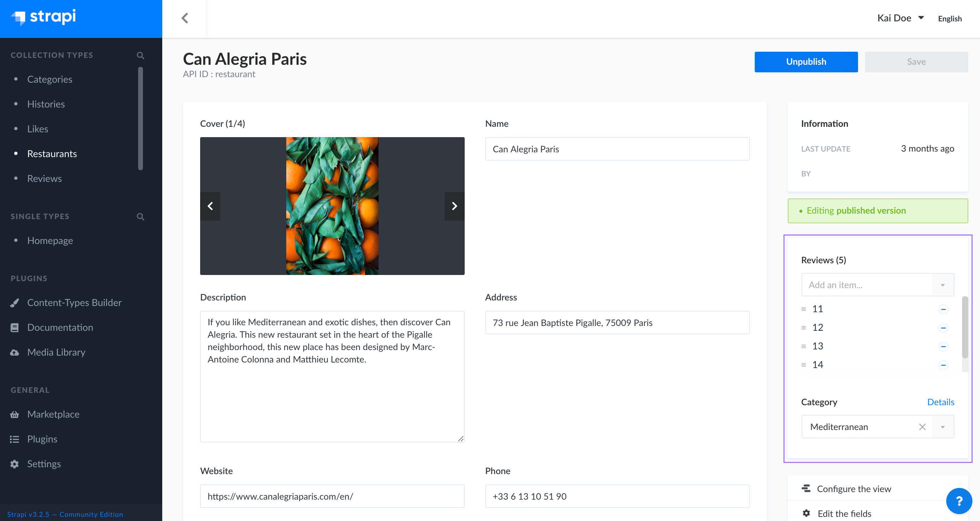This screenshot has width=980, height=521.
Task: Open the Reviews collection type
Action: pos(44,178)
